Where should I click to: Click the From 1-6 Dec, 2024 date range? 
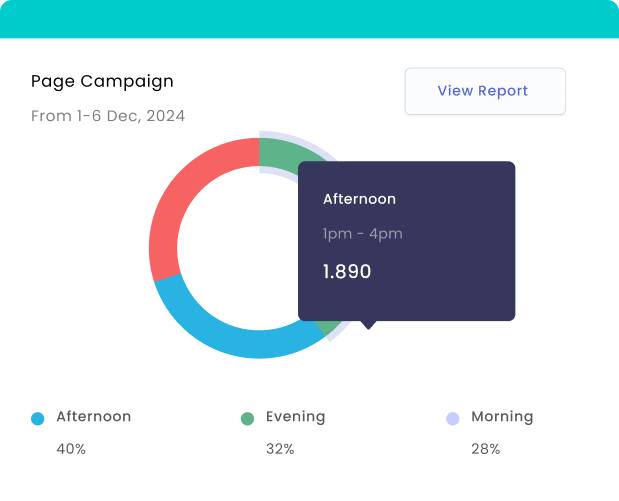point(108,116)
